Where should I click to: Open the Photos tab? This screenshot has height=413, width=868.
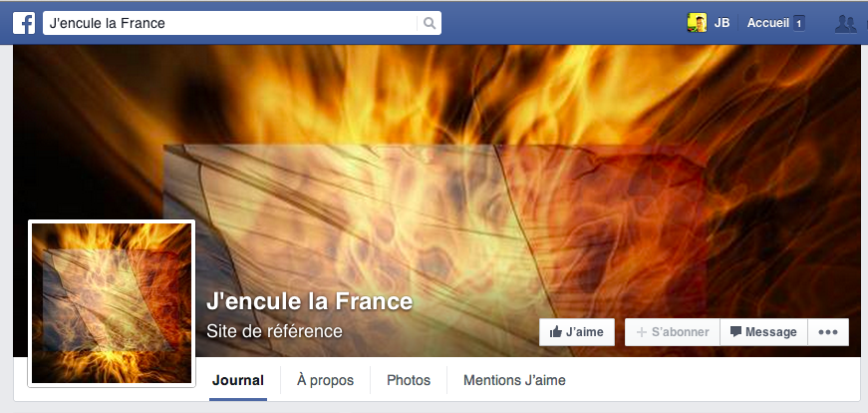(x=409, y=380)
